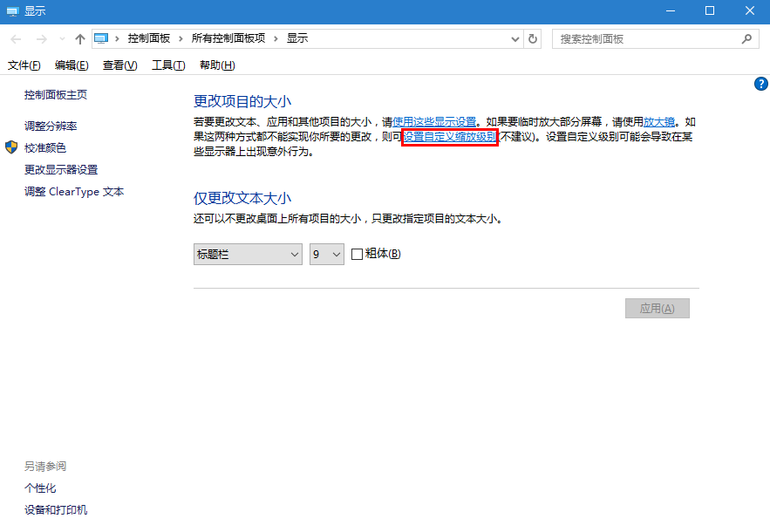Image resolution: width=770 pixels, height=532 pixels.
Task: Click the up-level folder arrow icon
Action: [x=79, y=38]
